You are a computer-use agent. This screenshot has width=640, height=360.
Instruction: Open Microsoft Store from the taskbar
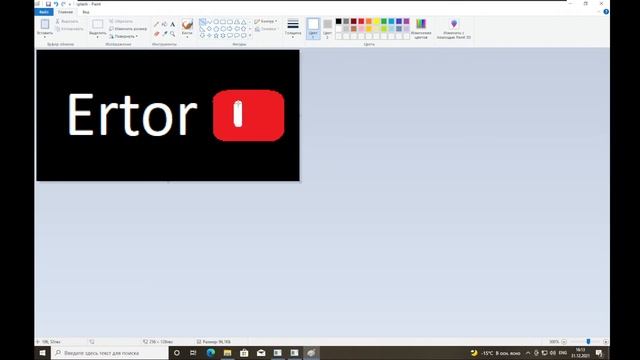(244, 353)
